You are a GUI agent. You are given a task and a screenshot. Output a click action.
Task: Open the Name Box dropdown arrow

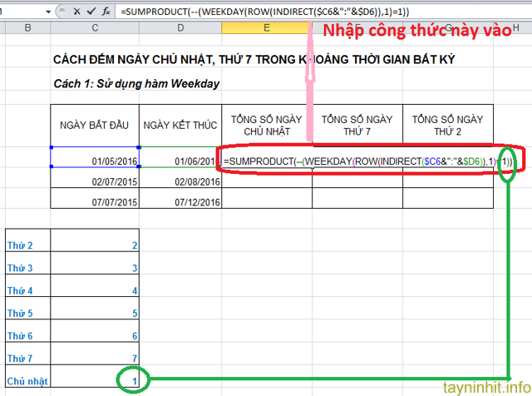tap(57, 12)
